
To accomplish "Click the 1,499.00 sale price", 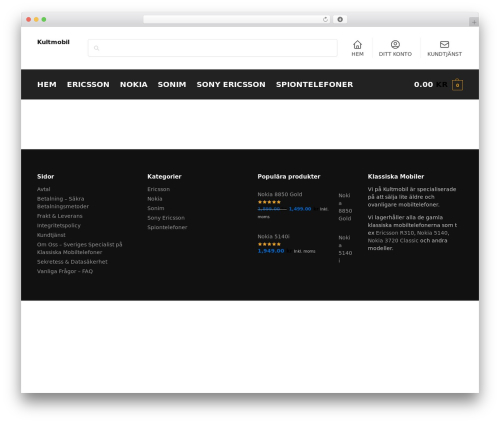I will (x=300, y=209).
